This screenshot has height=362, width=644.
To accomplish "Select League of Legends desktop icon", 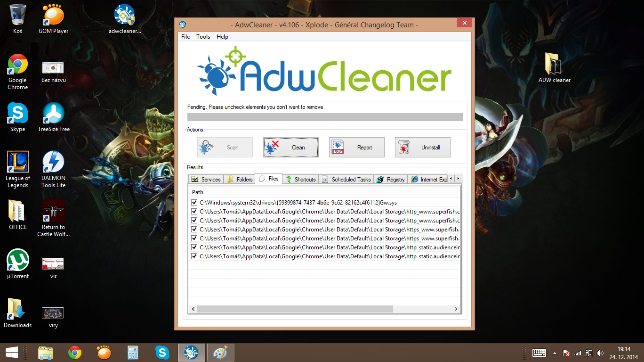I will tap(18, 170).
